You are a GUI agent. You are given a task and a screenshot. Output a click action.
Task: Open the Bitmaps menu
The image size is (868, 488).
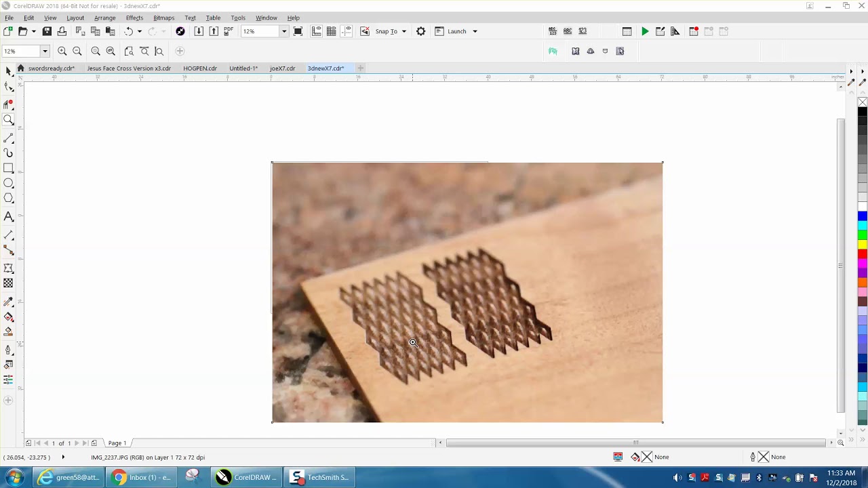click(163, 18)
